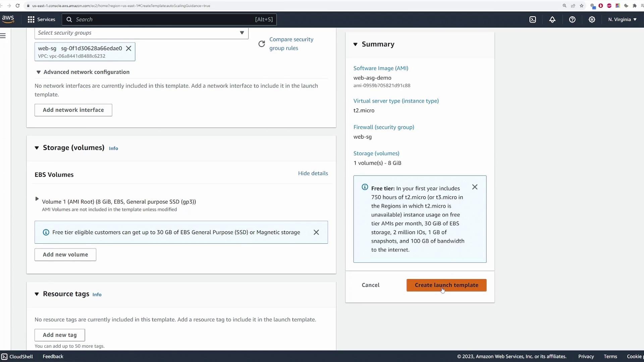The height and width of the screenshot is (362, 644).
Task: Open the Select security groups dropdown
Action: (x=141, y=33)
